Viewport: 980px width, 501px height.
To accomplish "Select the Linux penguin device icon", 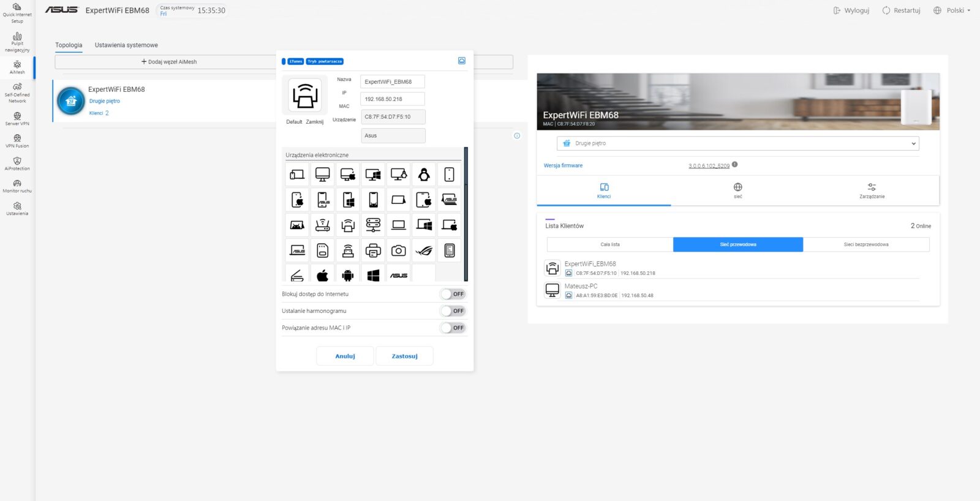I will pos(424,175).
